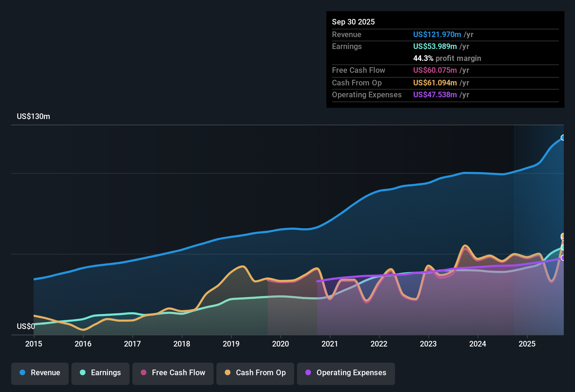Click the 2018 x-axis label
This screenshot has width=575, height=392.
(182, 344)
